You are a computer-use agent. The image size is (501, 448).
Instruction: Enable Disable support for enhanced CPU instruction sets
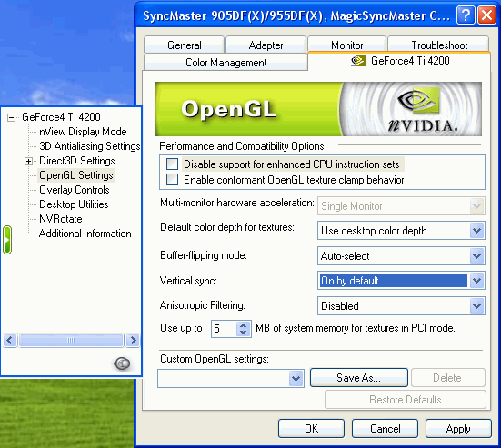point(172,164)
